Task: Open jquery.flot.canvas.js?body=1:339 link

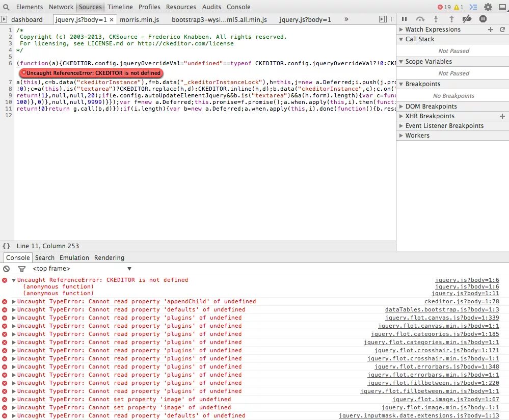Action: (442, 318)
